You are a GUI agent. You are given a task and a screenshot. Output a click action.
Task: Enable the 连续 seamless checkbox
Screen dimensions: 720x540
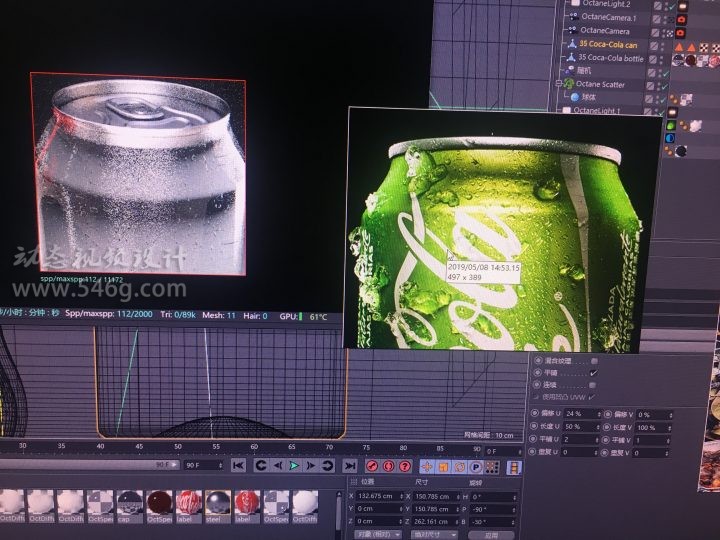click(592, 385)
